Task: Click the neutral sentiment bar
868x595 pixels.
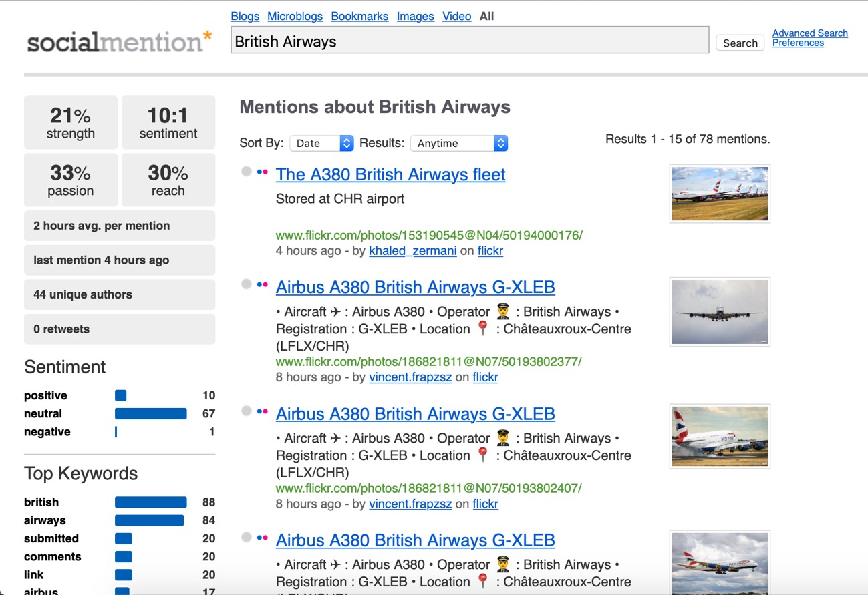Action: point(151,413)
